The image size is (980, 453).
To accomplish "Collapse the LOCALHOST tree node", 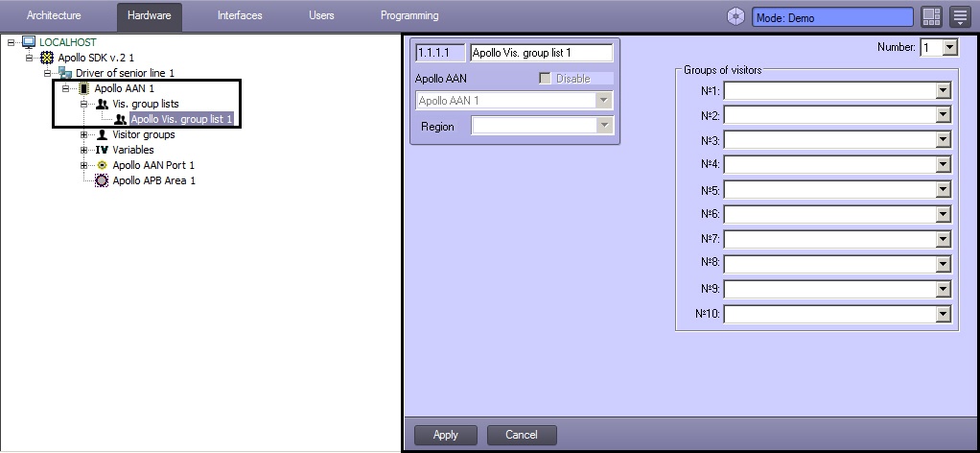I will click(x=11, y=42).
